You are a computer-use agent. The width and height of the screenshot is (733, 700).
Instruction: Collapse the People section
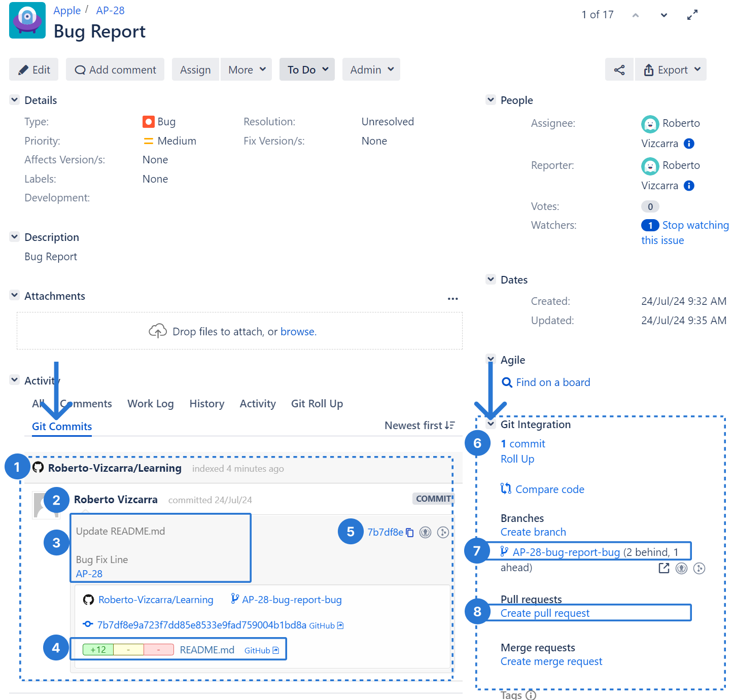(x=491, y=100)
